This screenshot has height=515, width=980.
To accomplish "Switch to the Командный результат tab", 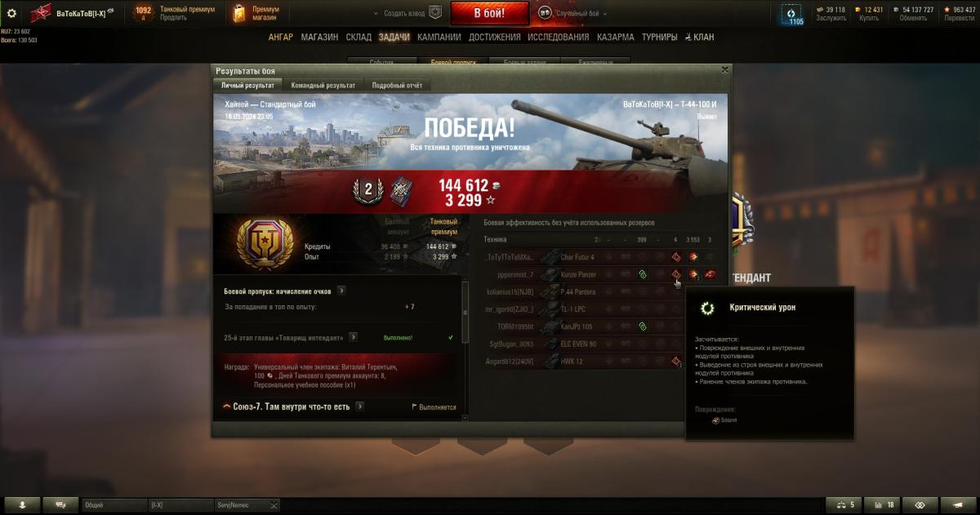I will [323, 85].
